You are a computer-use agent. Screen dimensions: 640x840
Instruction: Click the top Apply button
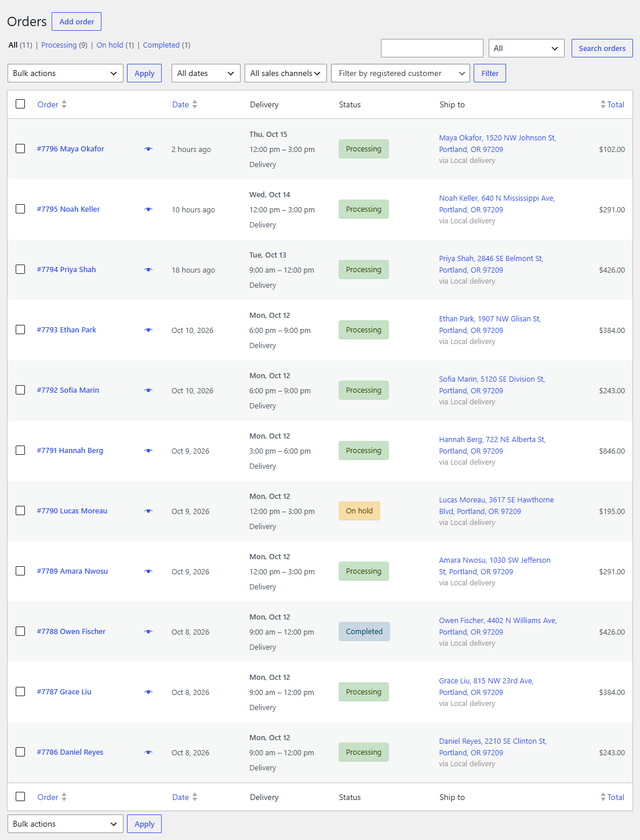144,73
